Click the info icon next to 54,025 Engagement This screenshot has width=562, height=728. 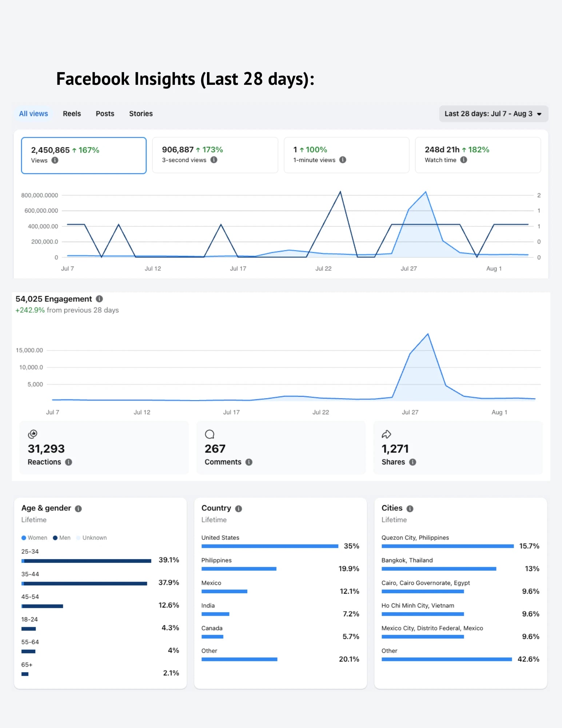[99, 299]
